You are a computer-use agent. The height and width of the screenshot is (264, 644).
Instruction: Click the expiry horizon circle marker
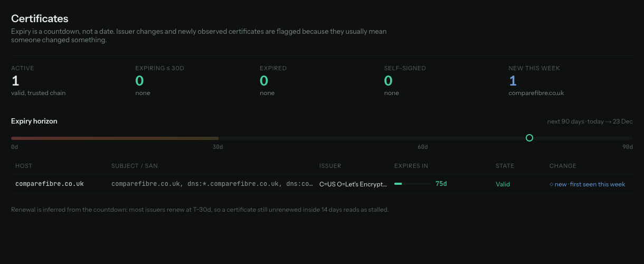coord(529,138)
